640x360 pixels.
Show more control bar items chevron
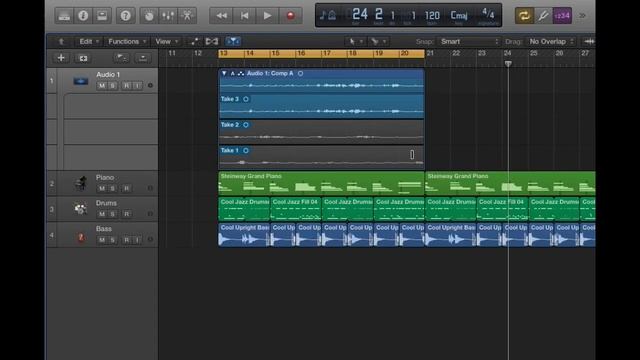point(582,16)
